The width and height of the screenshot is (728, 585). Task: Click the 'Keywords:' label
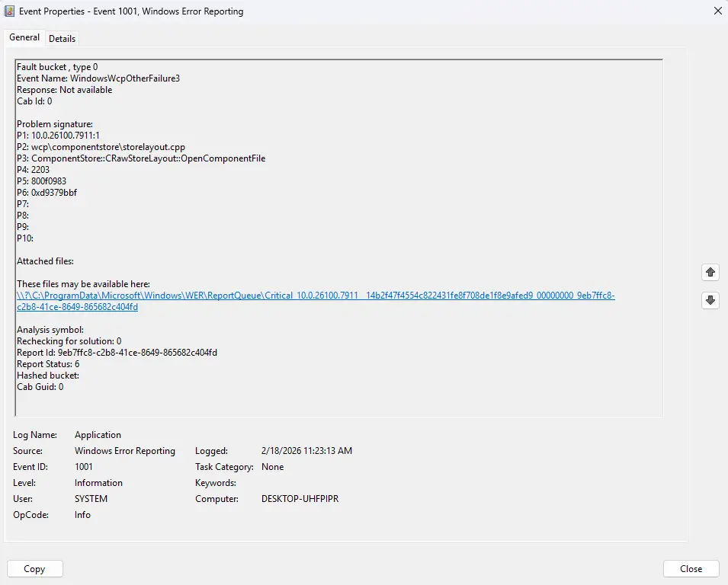pyautogui.click(x=216, y=483)
